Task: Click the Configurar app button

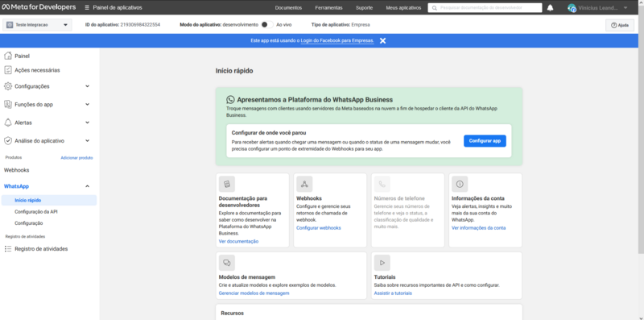Action: pyautogui.click(x=485, y=141)
